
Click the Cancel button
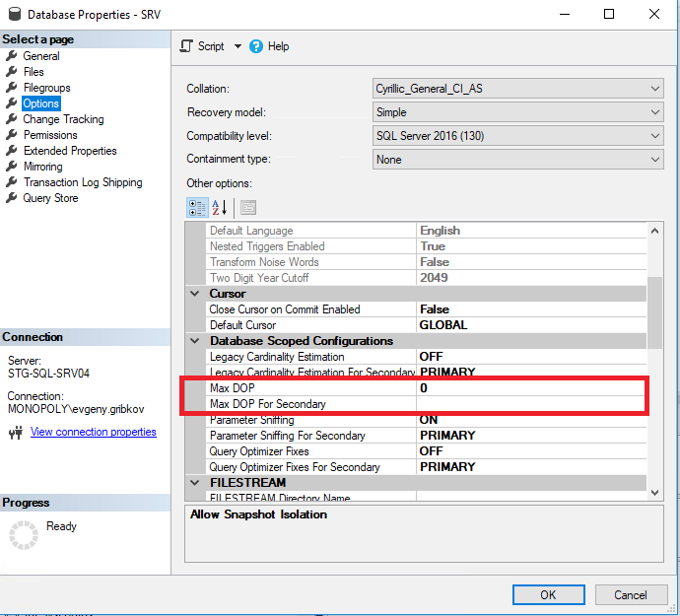[631, 594]
